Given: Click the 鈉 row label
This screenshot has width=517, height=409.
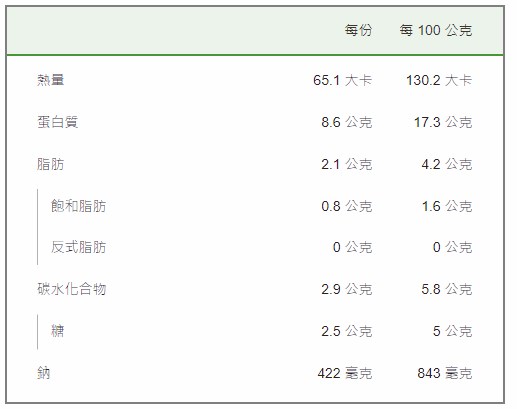Looking at the screenshot, I should (44, 373).
